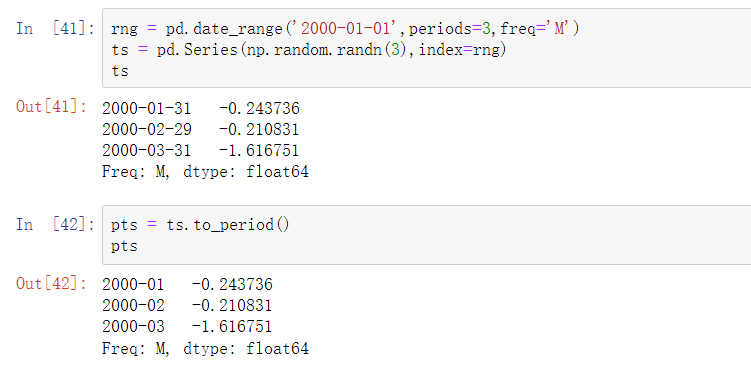Click output row 2000-01-31 in Out[41]
The height and width of the screenshot is (374, 751).
click(201, 108)
